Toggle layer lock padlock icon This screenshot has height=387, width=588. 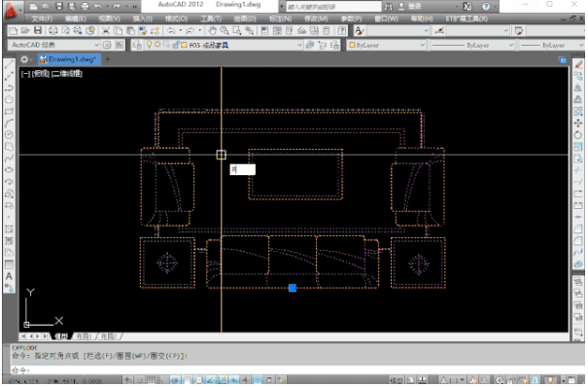tap(175, 45)
